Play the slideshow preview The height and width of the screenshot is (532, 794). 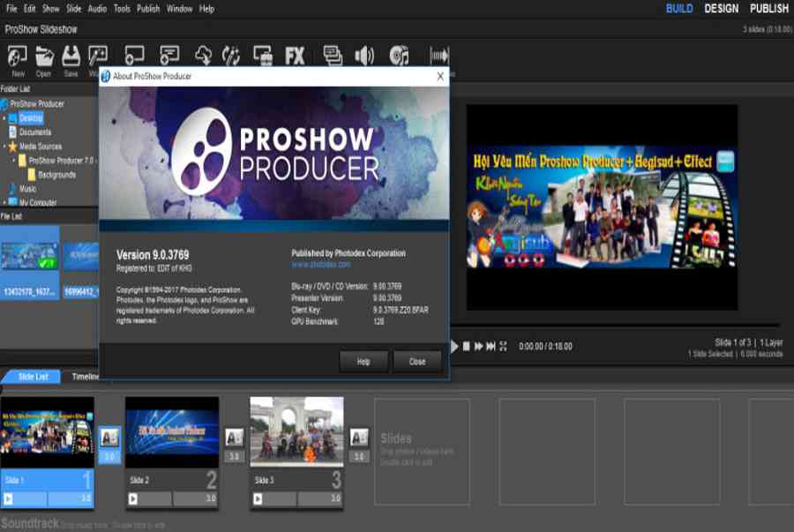tap(454, 346)
